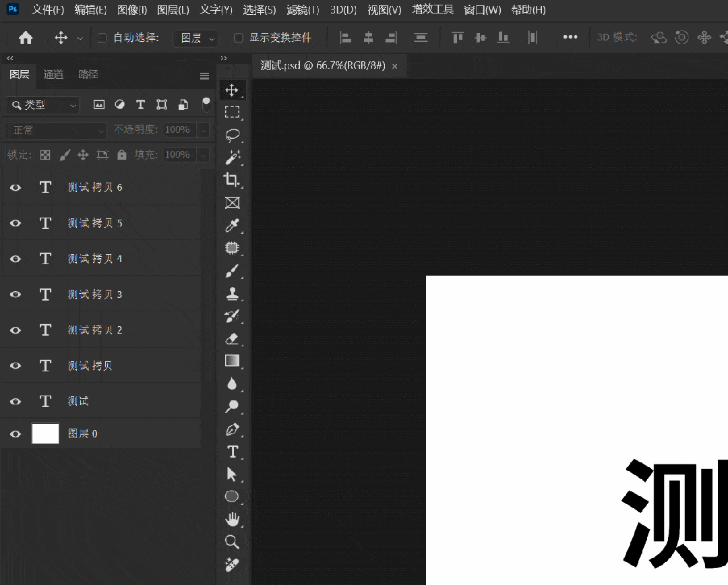The width and height of the screenshot is (728, 585).
Task: Select the Rectangular Marquee tool
Action: 232,112
